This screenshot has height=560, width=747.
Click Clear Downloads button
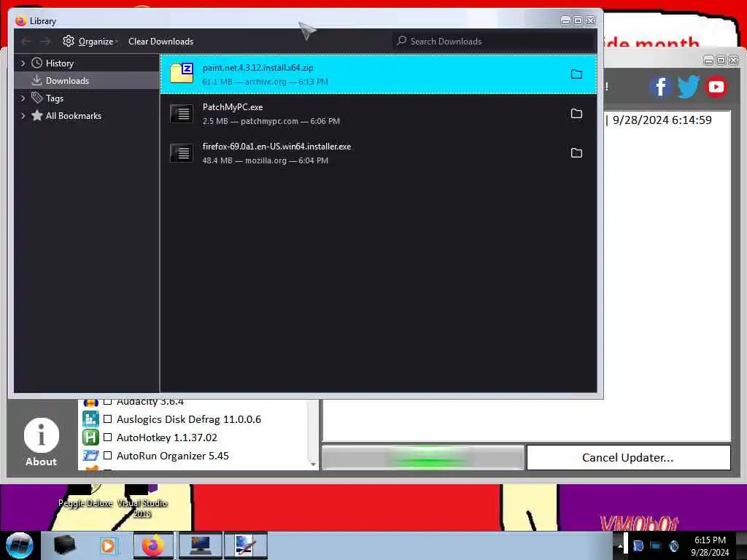[160, 42]
